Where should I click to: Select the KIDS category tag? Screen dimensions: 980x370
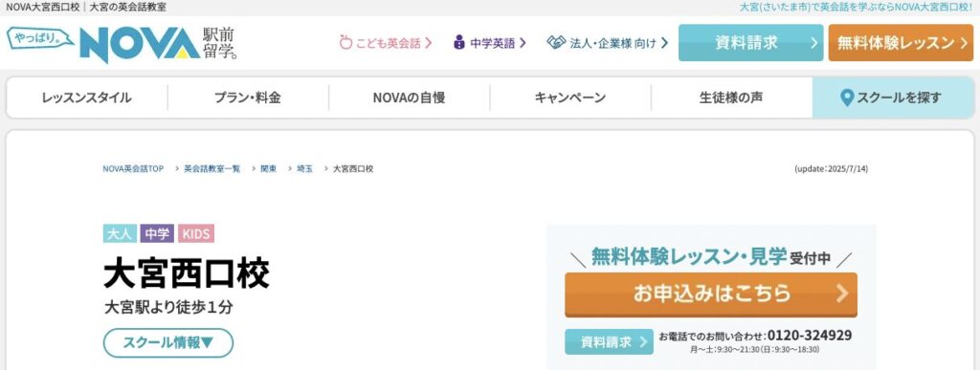[196, 233]
